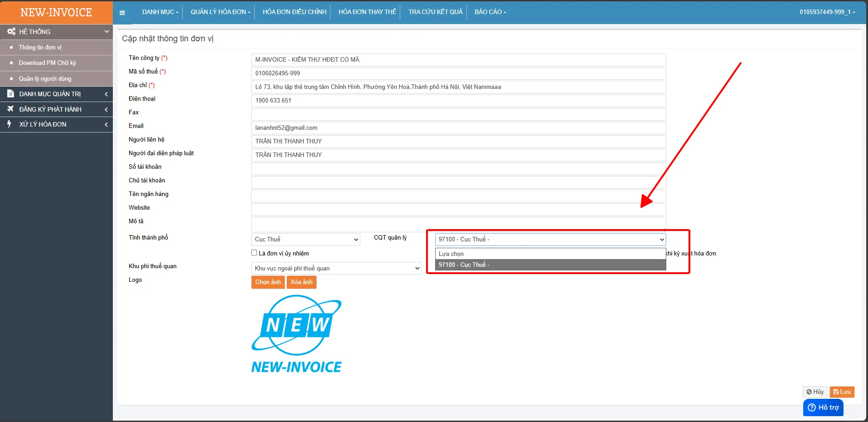This screenshot has height=422, width=868.
Task: Click the Chủ tài khoản input field
Action: point(458,182)
